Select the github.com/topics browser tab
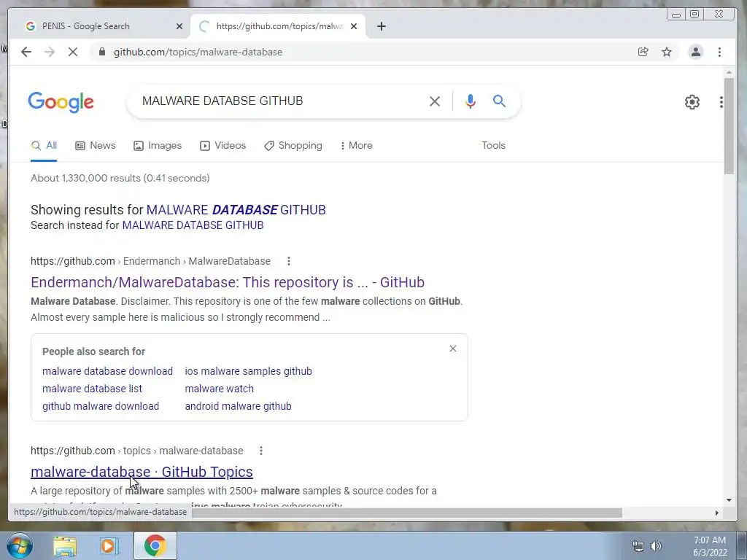Screen dimensions: 747x560 click(x=278, y=26)
